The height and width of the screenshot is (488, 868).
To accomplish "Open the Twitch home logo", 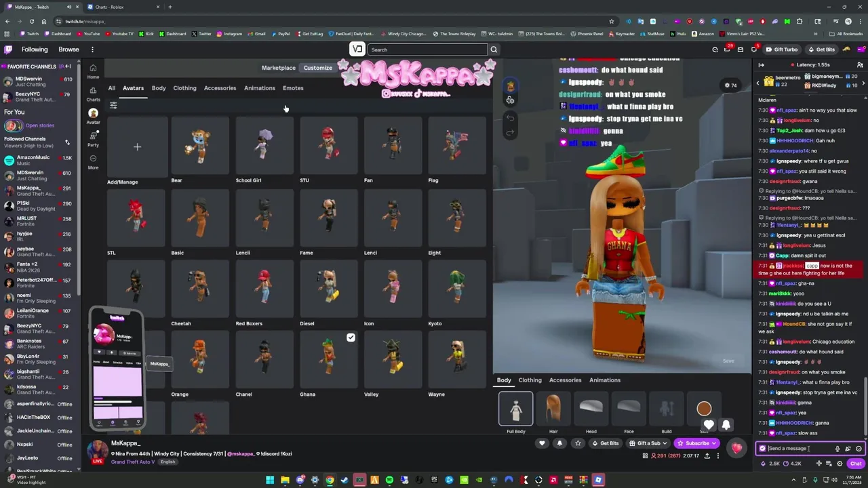I will (x=8, y=49).
